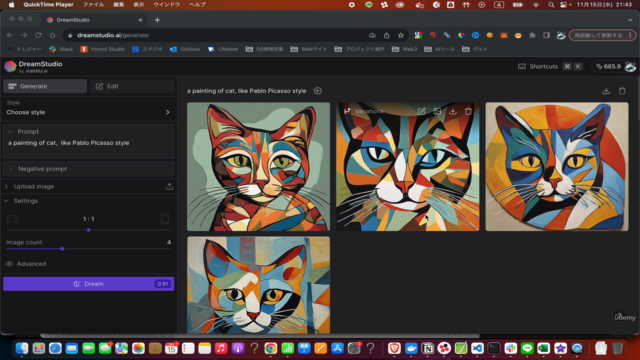The image size is (640, 360).
Task: Adjust the aspect ratio slider handle
Action: [x=89, y=230]
